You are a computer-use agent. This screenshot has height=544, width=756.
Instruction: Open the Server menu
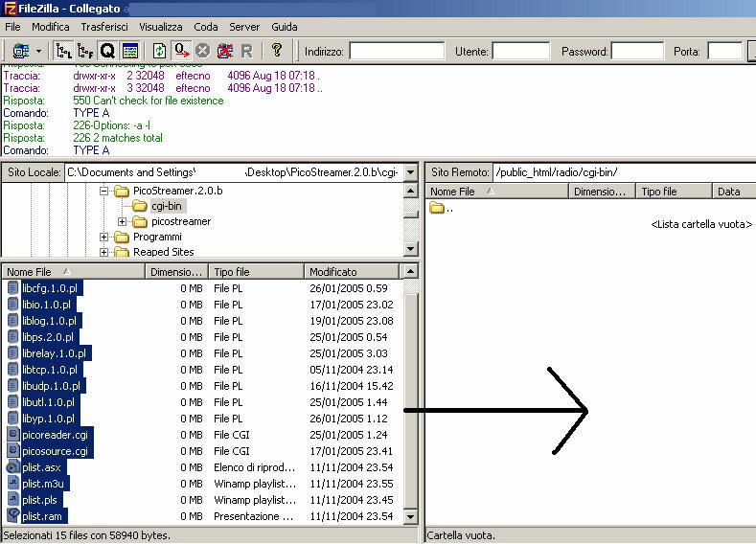click(x=244, y=27)
